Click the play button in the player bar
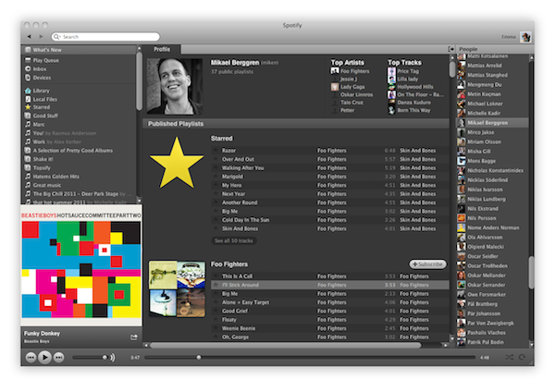The width and height of the screenshot is (555, 392). pos(44,356)
